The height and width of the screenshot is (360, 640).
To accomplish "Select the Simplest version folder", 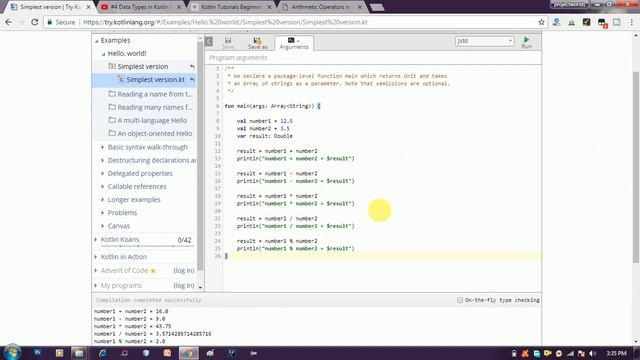I will (x=142, y=66).
